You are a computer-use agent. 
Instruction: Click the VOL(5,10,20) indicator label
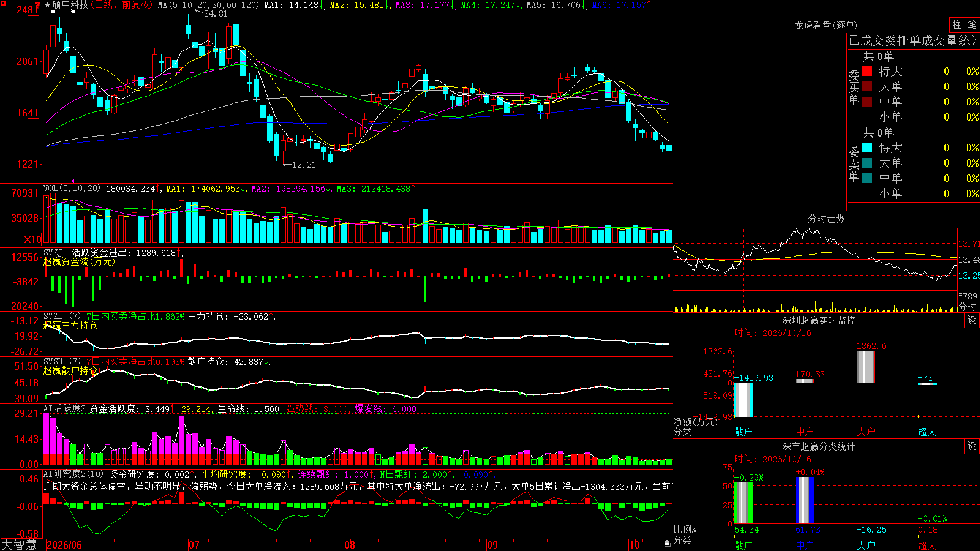pos(72,189)
